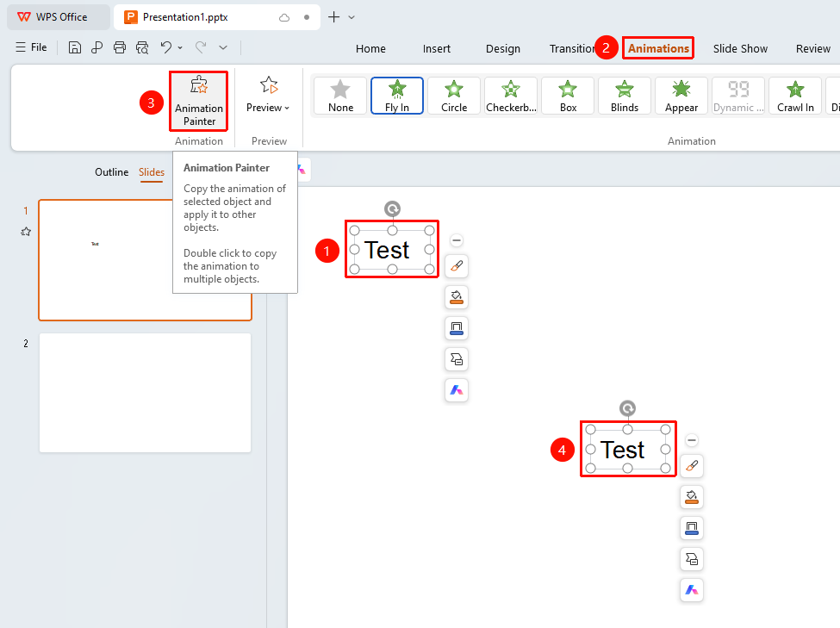Click the outline icon beside lower Test box
This screenshot has height=628, width=840.
tap(692, 528)
